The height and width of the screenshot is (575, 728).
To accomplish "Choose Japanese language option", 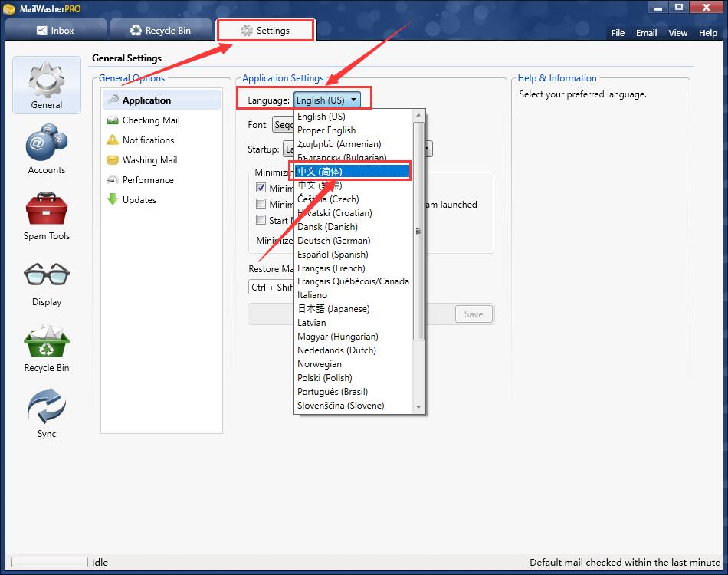I will 353,309.
